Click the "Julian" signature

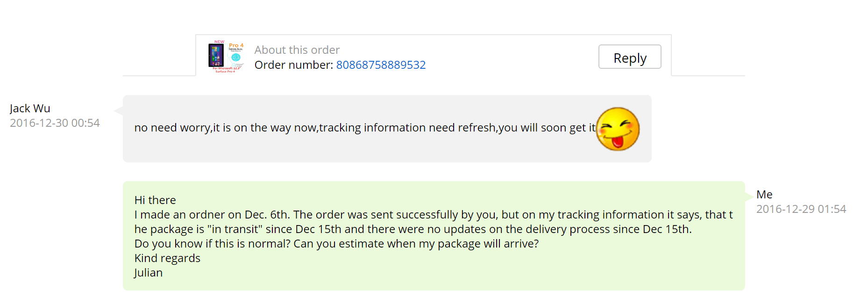point(148,273)
